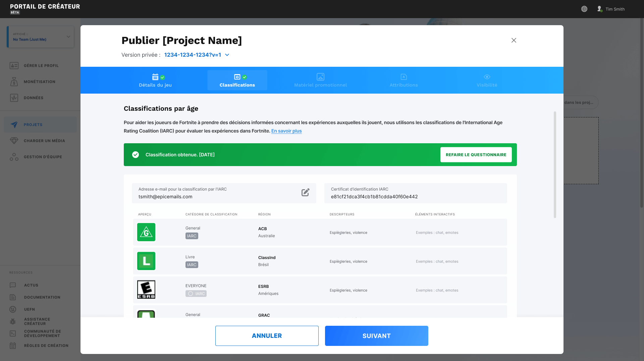Open the Communauté de développement link

pyautogui.click(x=43, y=333)
